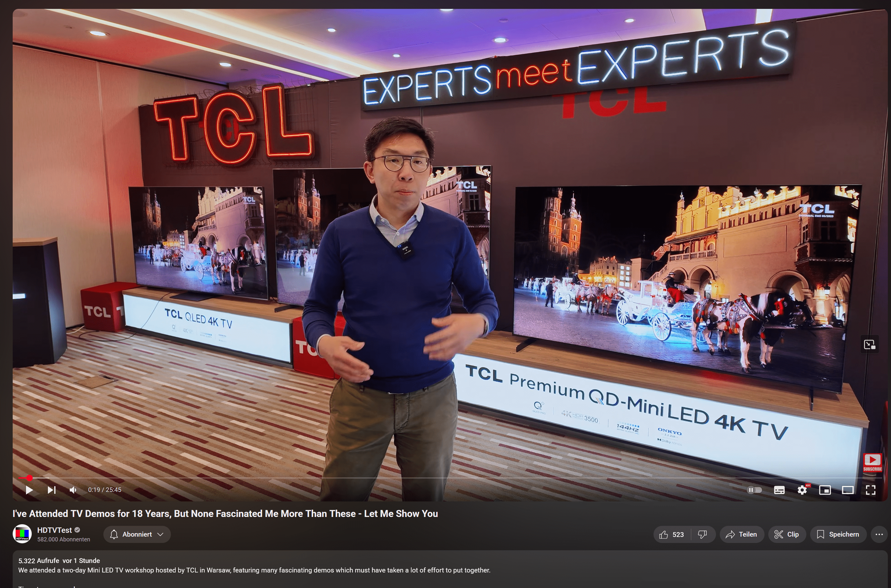Screen dimensions: 891x588
Task: Click the video title text
Action: click(225, 513)
